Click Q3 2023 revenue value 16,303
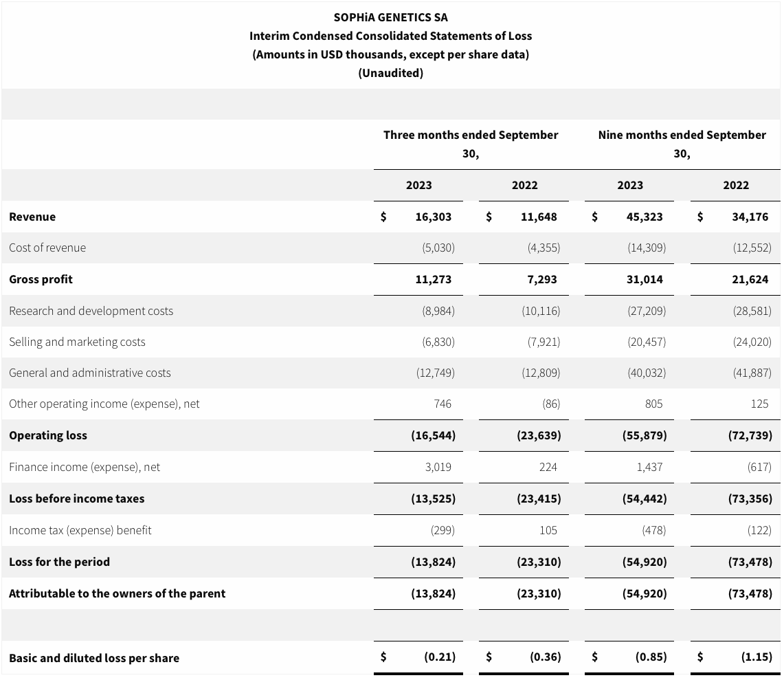 pyautogui.click(x=433, y=217)
